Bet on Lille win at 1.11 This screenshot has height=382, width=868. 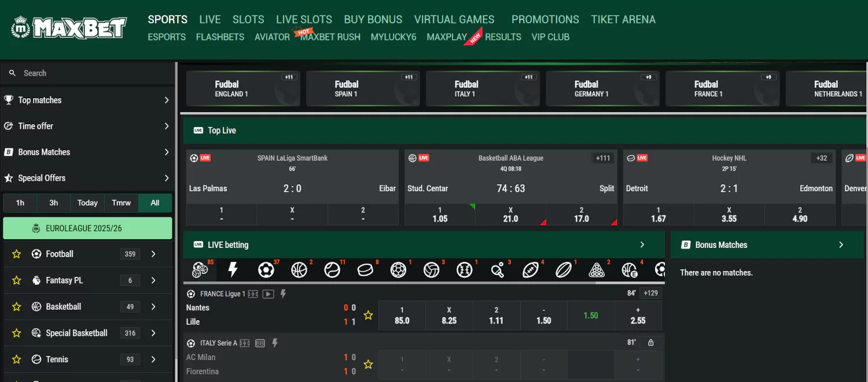[x=496, y=316]
